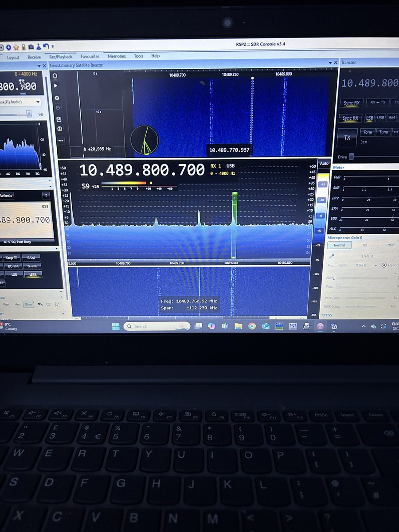Click the large TX button
The width and height of the screenshot is (399, 532).
click(347, 137)
